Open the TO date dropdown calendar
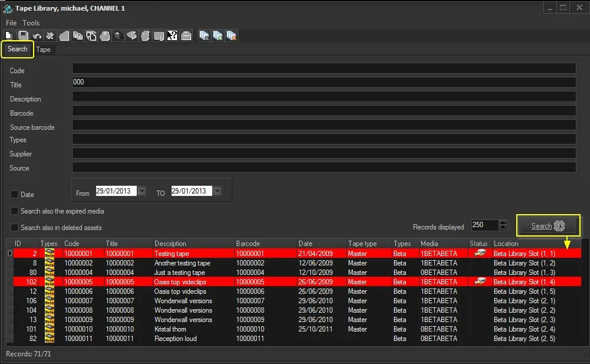 tap(217, 191)
